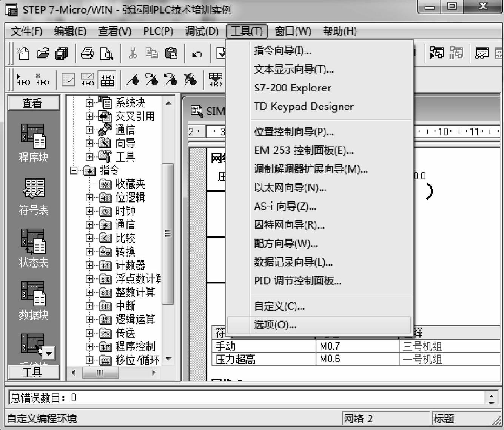This screenshot has height=430, width=504.
Task: Click the clipboard Paste icon
Action: pyautogui.click(x=171, y=54)
